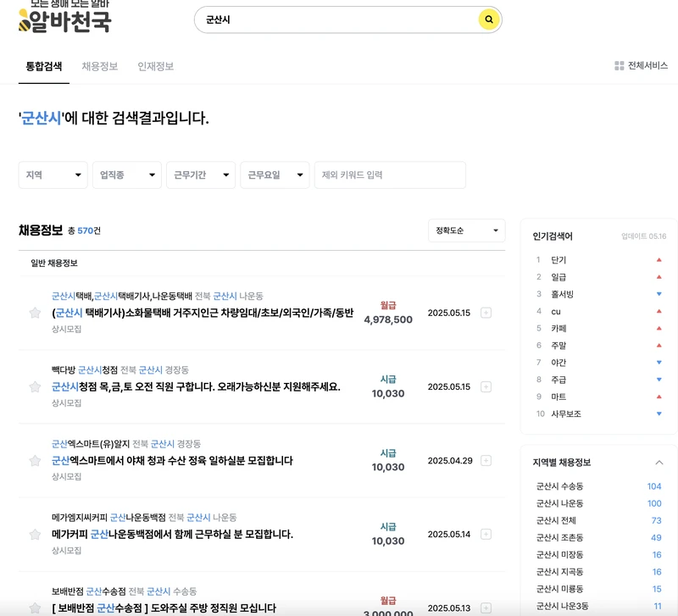Open 군산시 수송동 regional listings
Viewport: 678px width, 616px height.
point(559,486)
